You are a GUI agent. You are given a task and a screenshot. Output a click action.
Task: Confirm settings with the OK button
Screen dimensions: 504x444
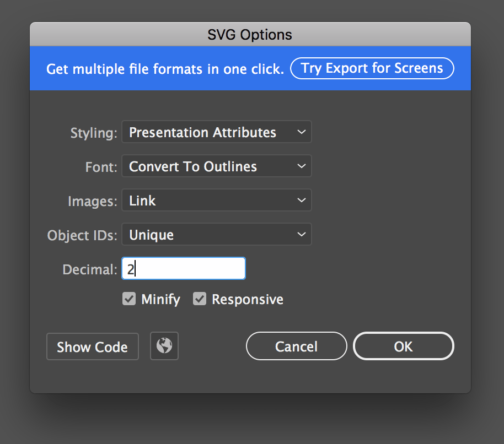pos(403,346)
